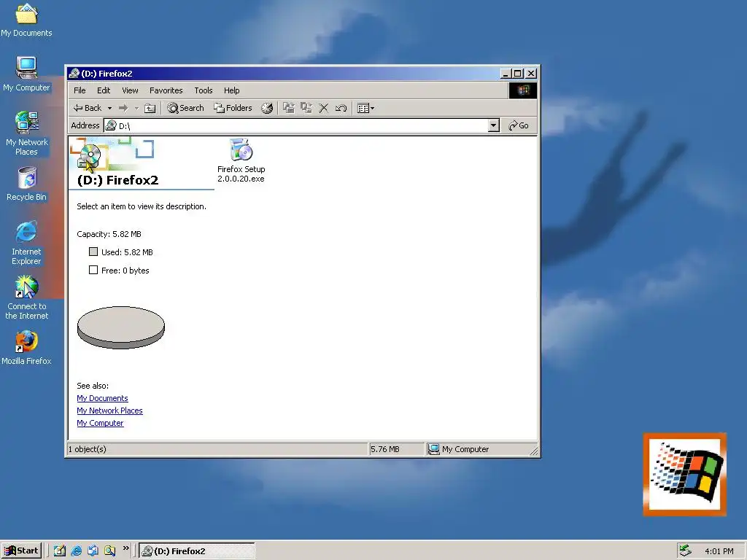
Task: Open the Help menu
Action: pyautogui.click(x=231, y=90)
